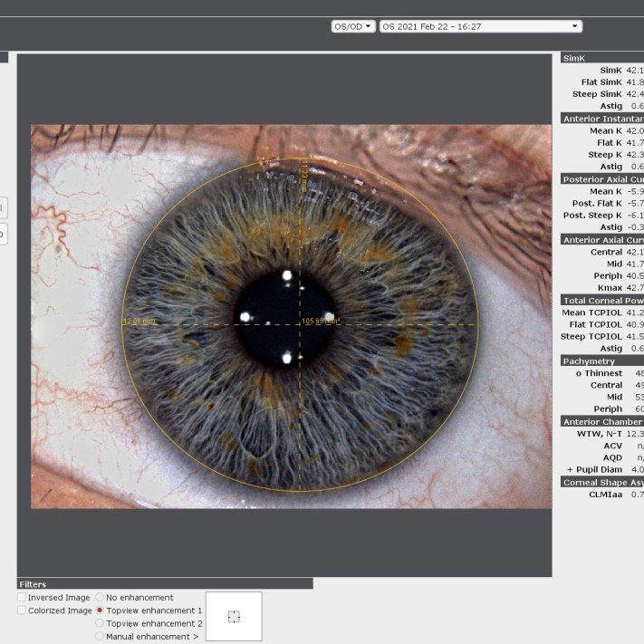Click the WTW, N-T measurement row

602,434
